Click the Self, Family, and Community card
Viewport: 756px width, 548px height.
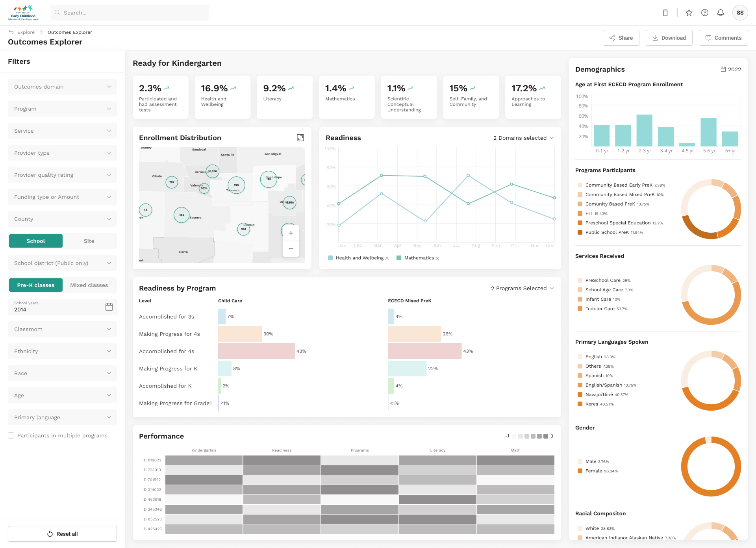(471, 97)
